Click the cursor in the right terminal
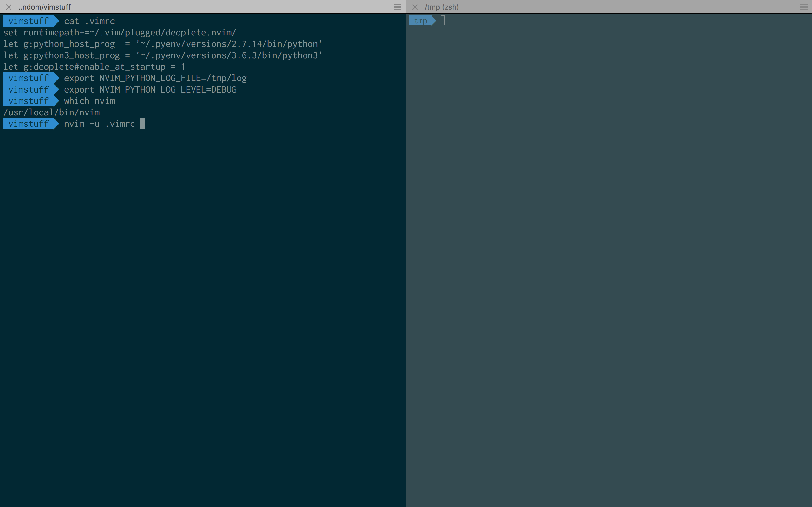The image size is (812, 507). (x=442, y=21)
